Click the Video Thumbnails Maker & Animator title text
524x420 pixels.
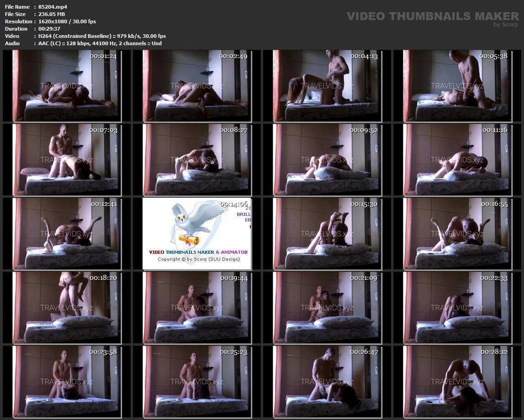point(198,252)
